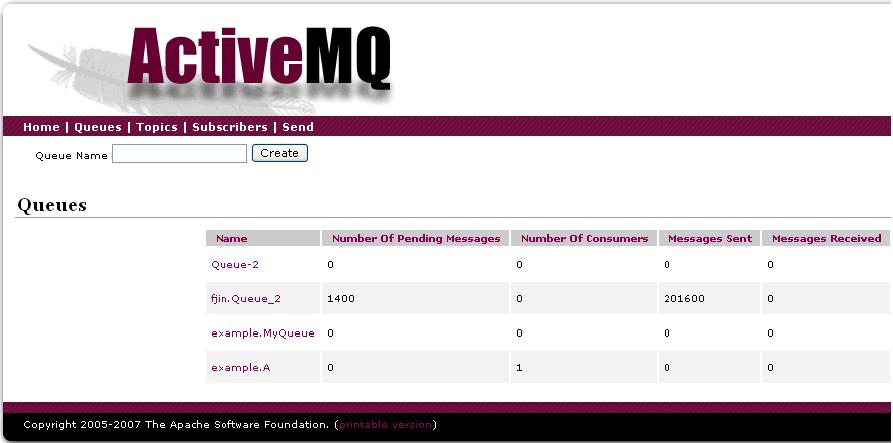Click the Queue Name label
893x443 pixels.
pyautogui.click(x=71, y=155)
